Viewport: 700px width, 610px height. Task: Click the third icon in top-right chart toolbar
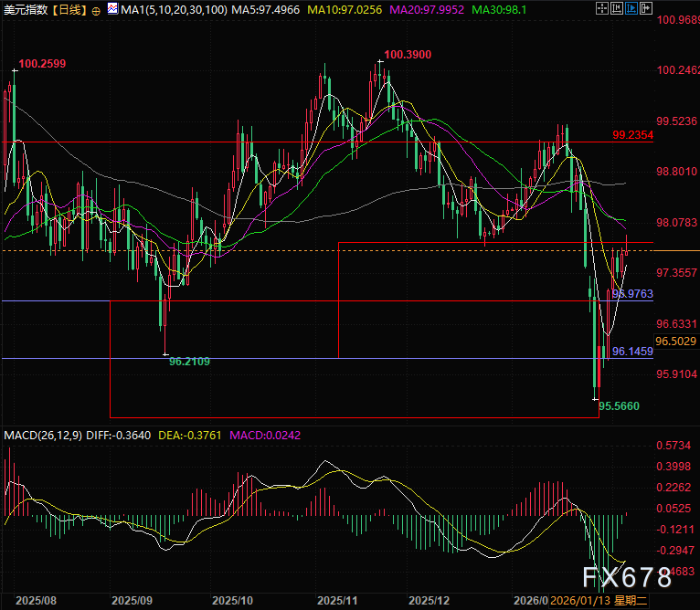point(631,10)
